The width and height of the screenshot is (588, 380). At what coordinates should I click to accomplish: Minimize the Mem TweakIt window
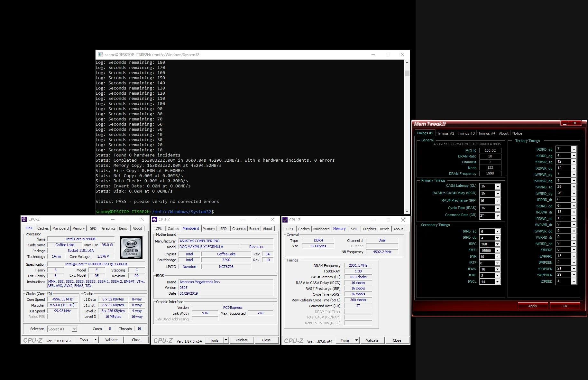click(565, 123)
